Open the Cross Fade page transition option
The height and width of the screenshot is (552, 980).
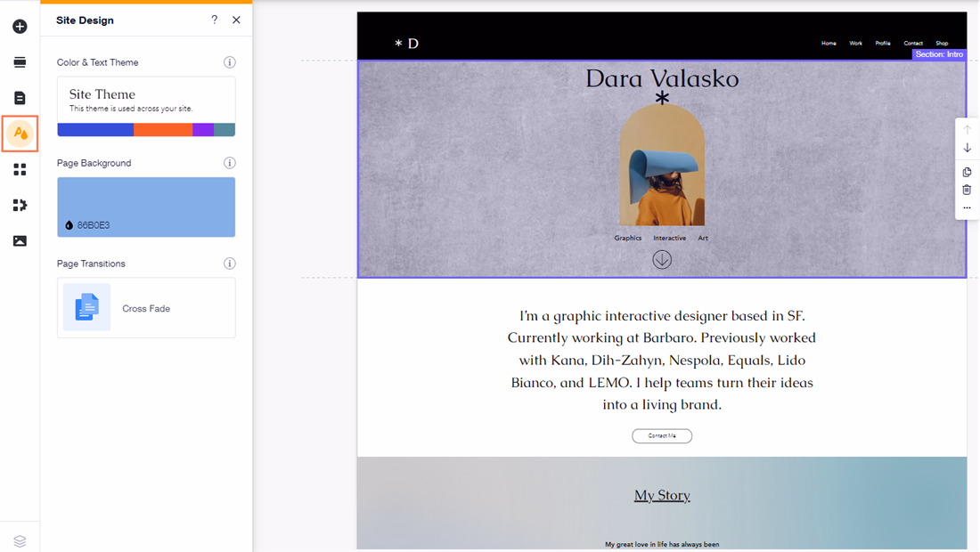tap(146, 308)
